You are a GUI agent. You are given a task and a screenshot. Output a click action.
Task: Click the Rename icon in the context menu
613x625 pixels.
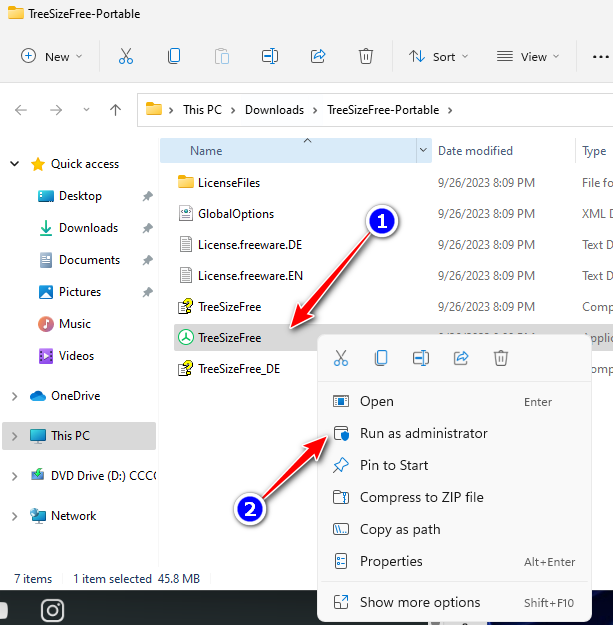[421, 358]
